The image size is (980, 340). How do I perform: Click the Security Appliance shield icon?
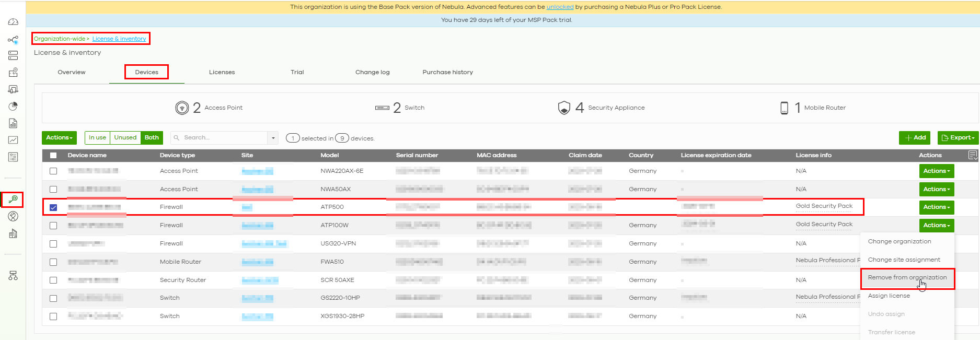(x=564, y=108)
